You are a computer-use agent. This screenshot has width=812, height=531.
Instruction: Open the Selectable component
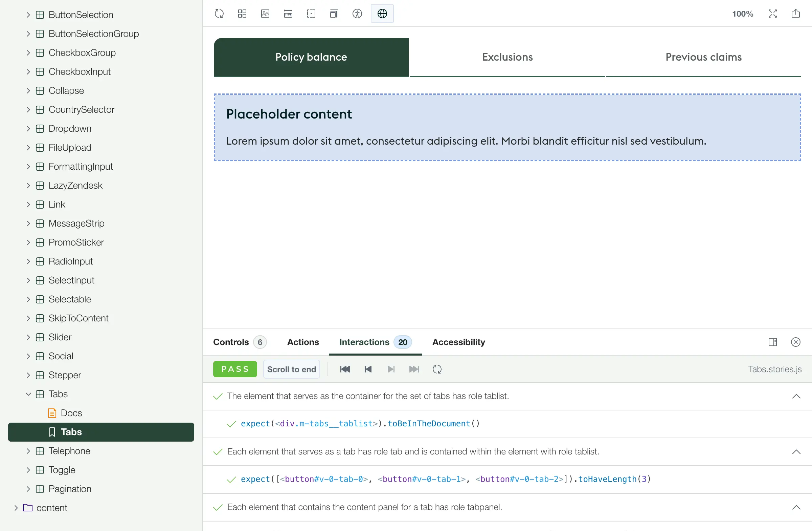pyautogui.click(x=70, y=299)
